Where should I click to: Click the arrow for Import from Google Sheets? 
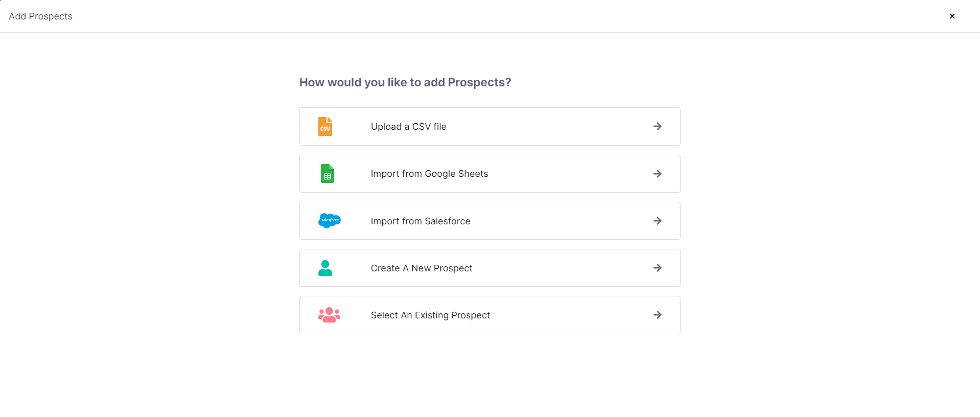tap(657, 174)
